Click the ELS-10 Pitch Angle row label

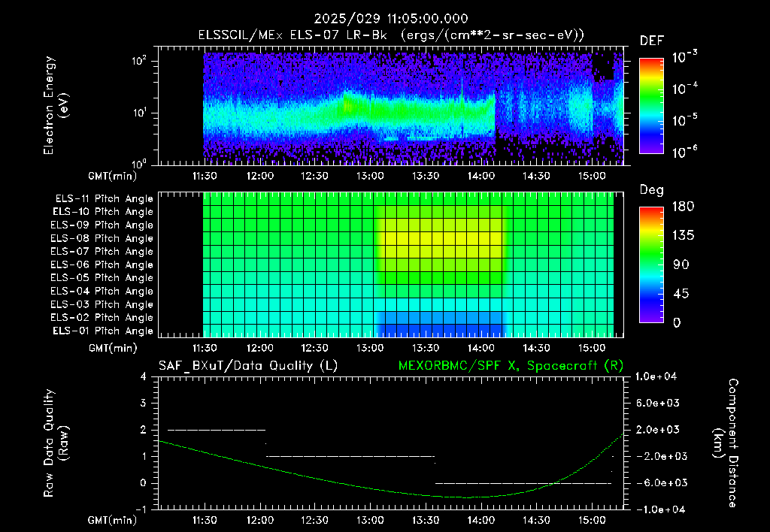pos(103,212)
